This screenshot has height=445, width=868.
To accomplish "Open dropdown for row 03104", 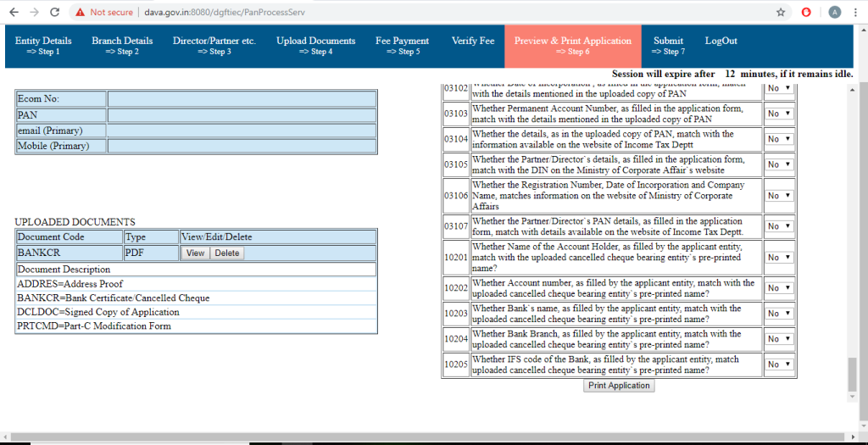I will 779,139.
